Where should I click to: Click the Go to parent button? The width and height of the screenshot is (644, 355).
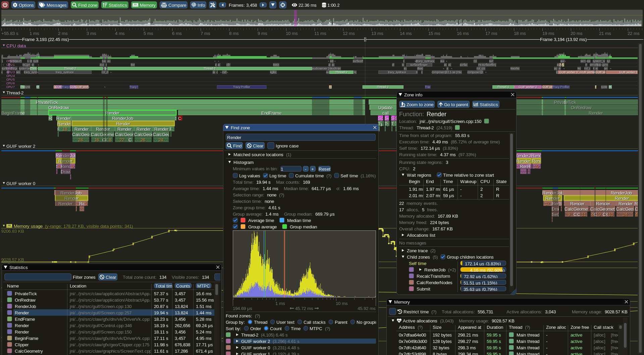453,104
